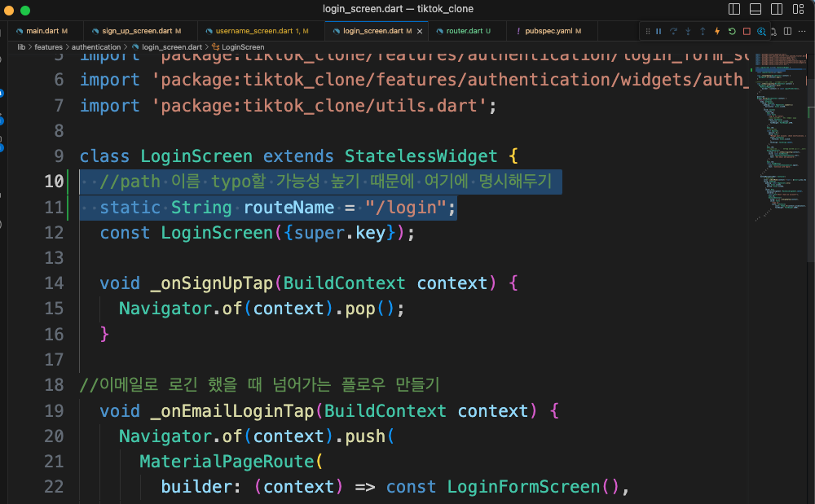Click super.key on line 12
The height and width of the screenshot is (504, 815).
pyautogui.click(x=339, y=233)
